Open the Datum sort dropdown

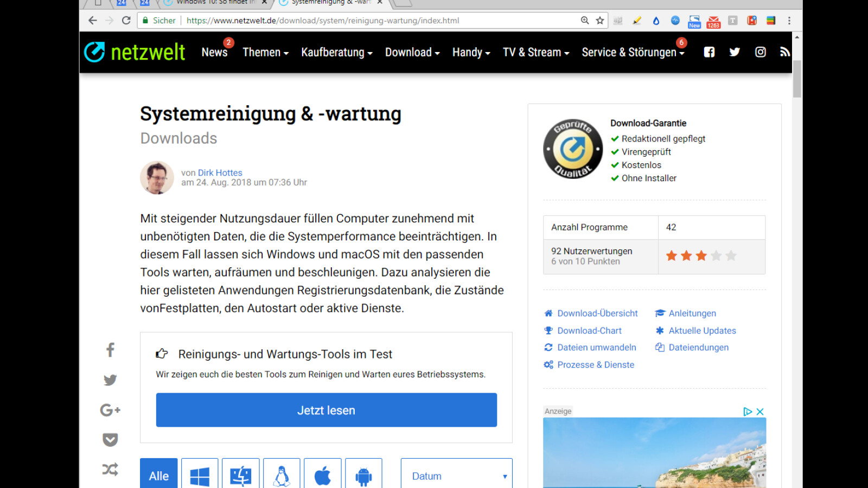pyautogui.click(x=456, y=476)
